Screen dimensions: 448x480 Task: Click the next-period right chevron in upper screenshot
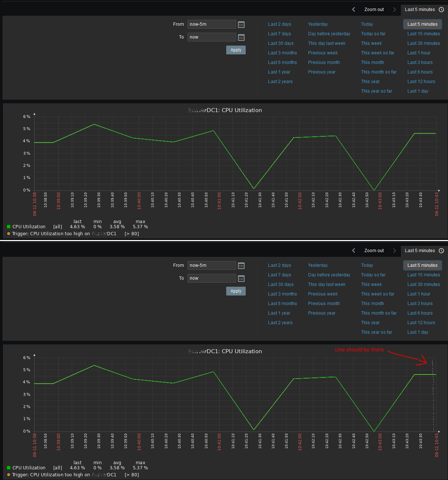coord(394,10)
